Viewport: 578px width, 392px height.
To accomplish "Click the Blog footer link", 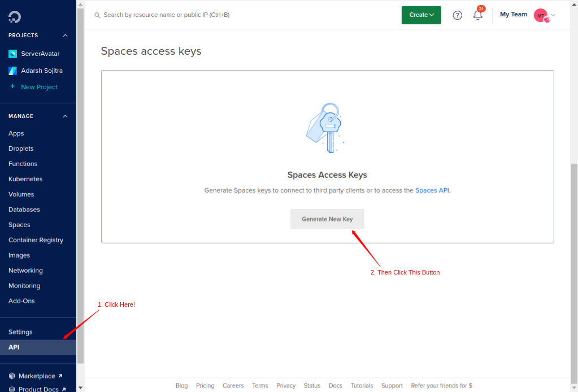I will (x=182, y=386).
